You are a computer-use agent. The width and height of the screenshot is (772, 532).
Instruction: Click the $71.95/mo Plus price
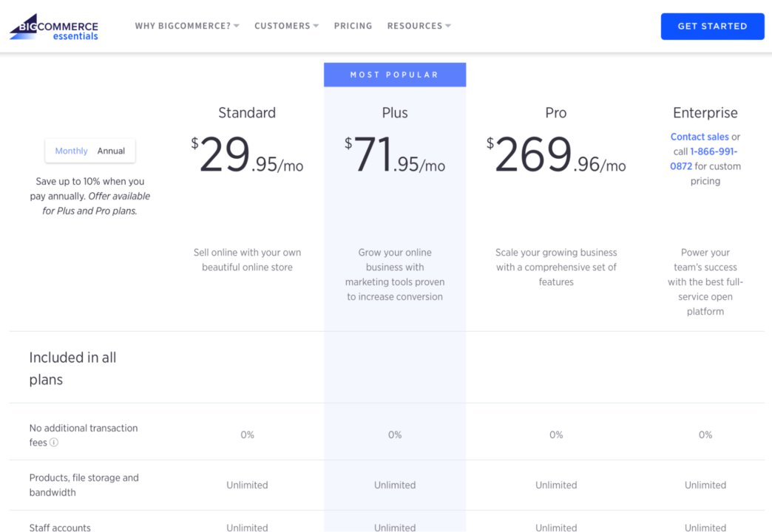pos(395,154)
